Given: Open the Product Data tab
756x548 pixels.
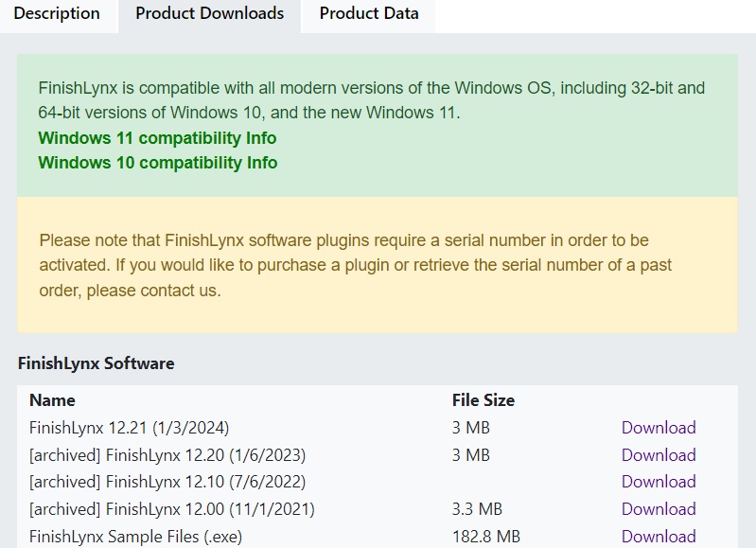Looking at the screenshot, I should (x=369, y=14).
